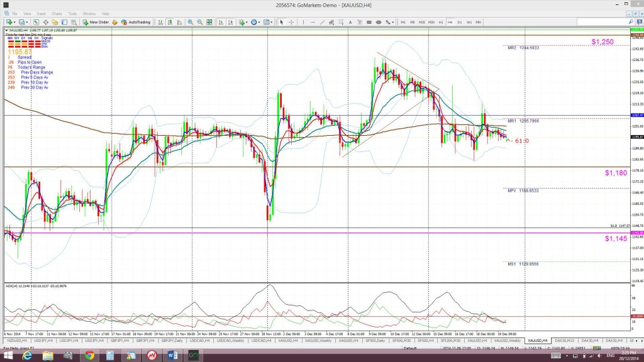Switch to the XAUUSD,Weekly chart tab
The width and height of the screenshot is (644, 362).
pyautogui.click(x=508, y=341)
